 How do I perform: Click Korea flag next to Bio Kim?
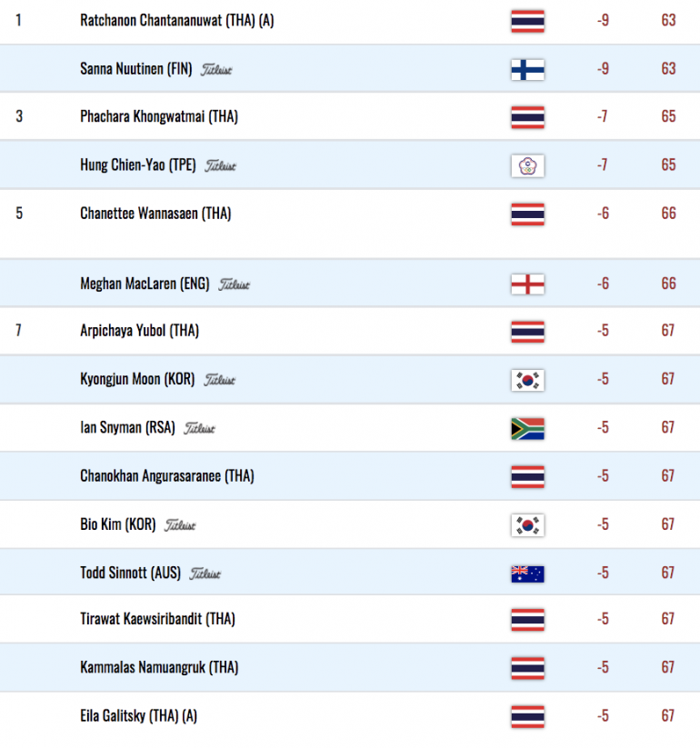click(527, 525)
